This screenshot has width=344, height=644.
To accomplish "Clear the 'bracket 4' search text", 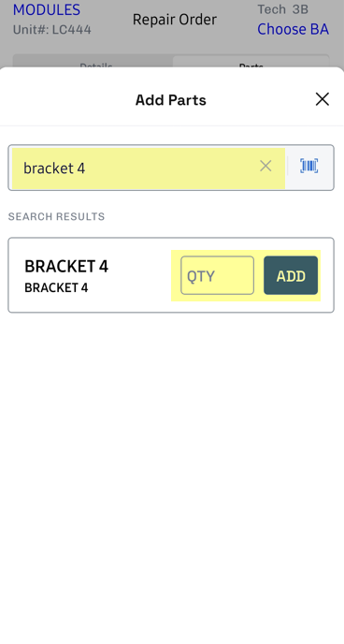I will coord(265,167).
